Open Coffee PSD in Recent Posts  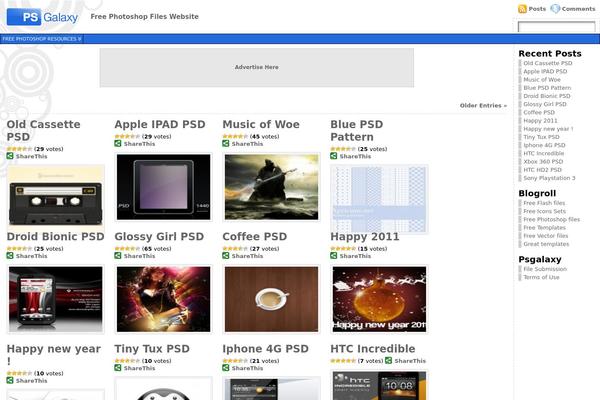pos(539,112)
